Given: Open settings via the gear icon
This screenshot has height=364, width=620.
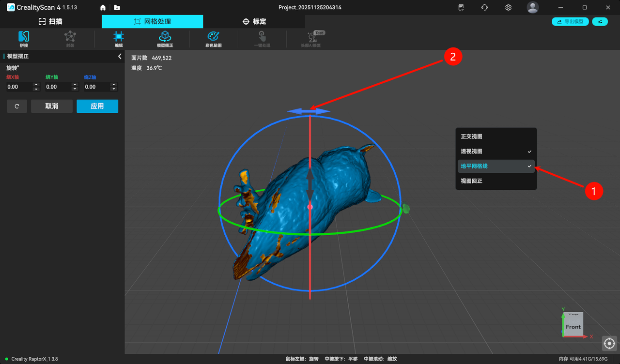Looking at the screenshot, I should tap(508, 8).
